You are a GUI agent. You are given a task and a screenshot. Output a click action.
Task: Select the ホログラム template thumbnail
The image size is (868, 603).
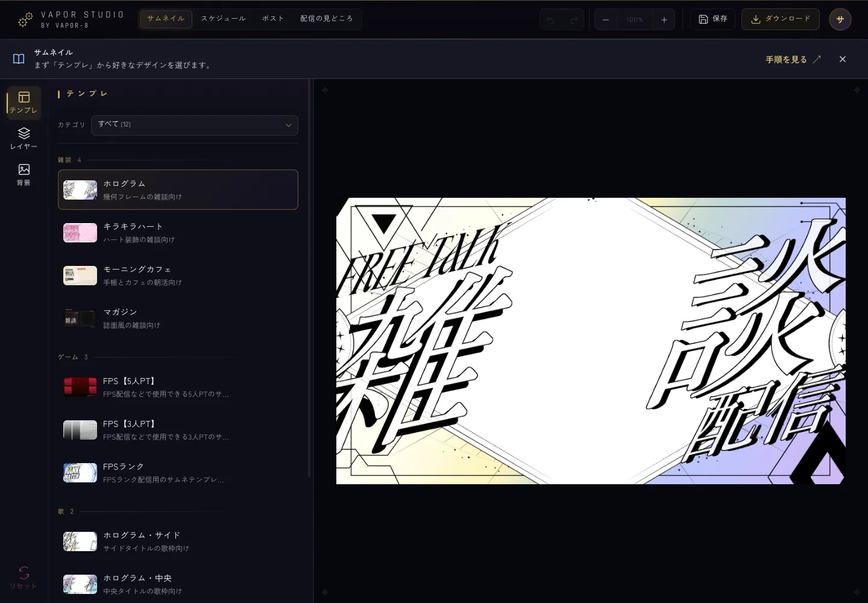(80, 190)
